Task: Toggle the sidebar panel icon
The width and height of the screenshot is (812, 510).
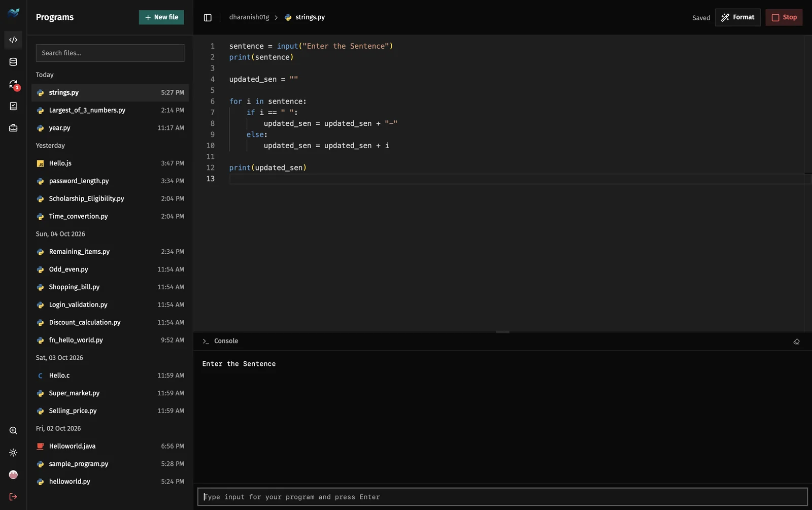Action: tap(208, 18)
